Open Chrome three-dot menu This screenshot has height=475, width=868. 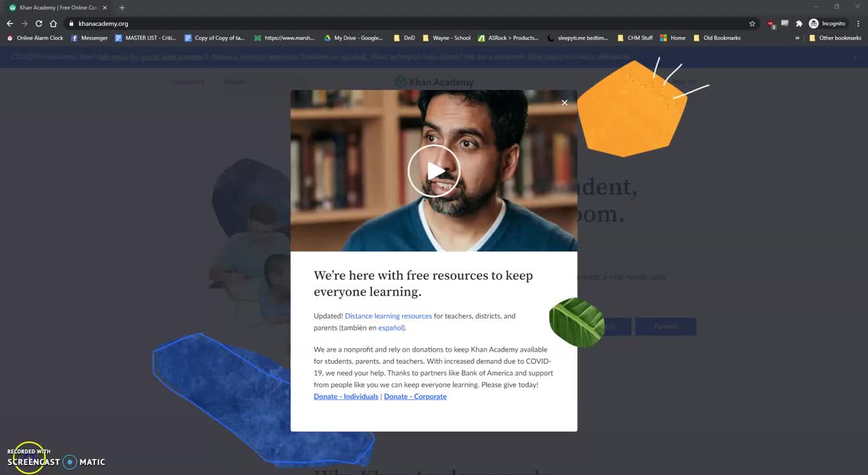point(858,23)
